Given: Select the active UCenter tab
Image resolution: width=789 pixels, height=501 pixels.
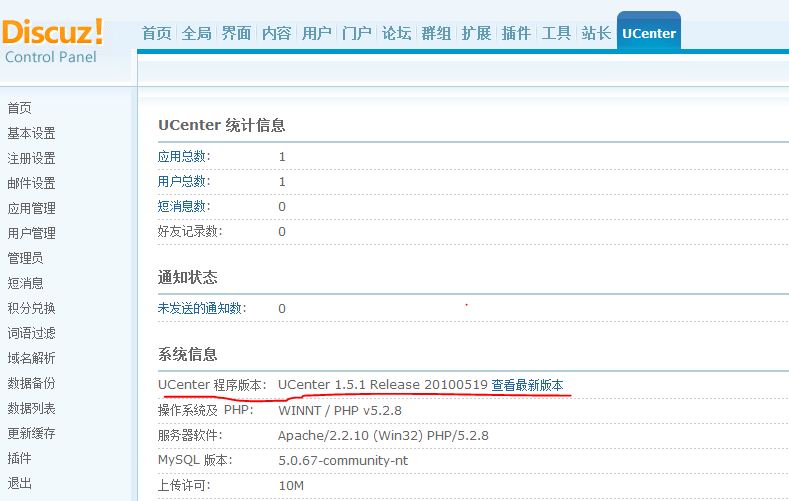Looking at the screenshot, I should coord(649,33).
